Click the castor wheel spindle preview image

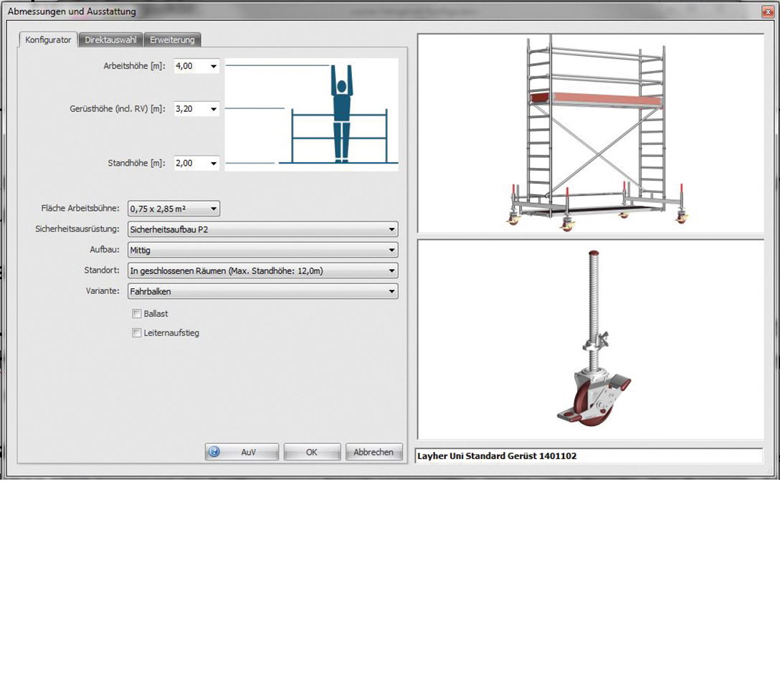(x=591, y=339)
